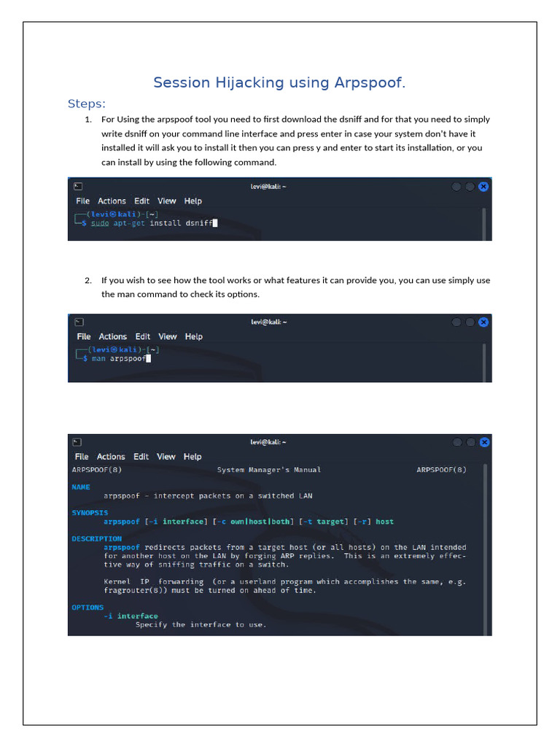Click after 'sudo apt-get install dsniff' command
The image size is (560, 747).
click(215, 224)
